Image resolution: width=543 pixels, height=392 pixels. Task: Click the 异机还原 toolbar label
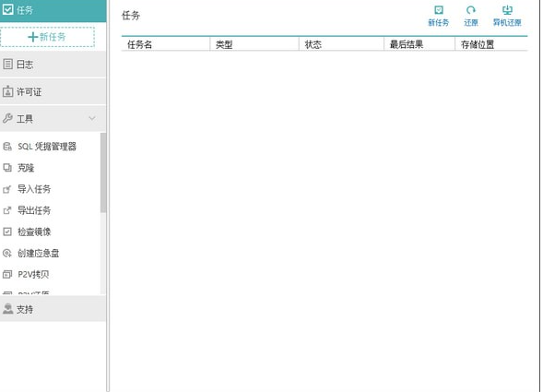pyautogui.click(x=507, y=23)
